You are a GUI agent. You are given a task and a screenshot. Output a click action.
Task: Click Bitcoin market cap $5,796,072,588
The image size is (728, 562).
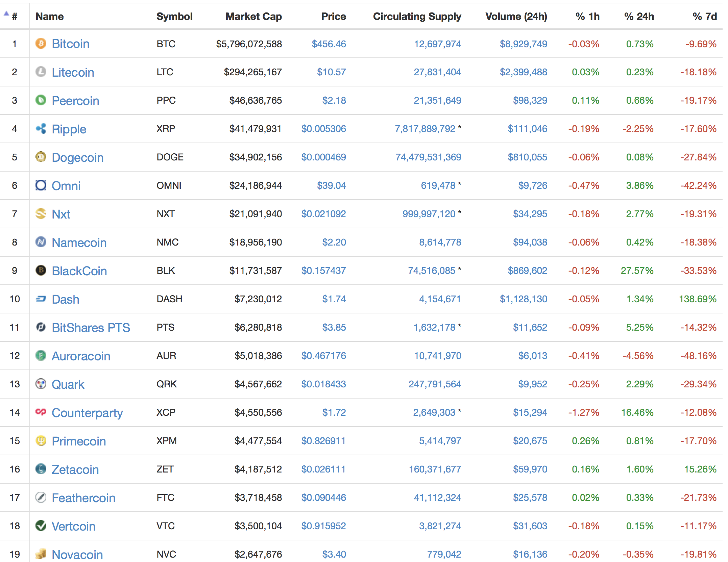tap(249, 44)
